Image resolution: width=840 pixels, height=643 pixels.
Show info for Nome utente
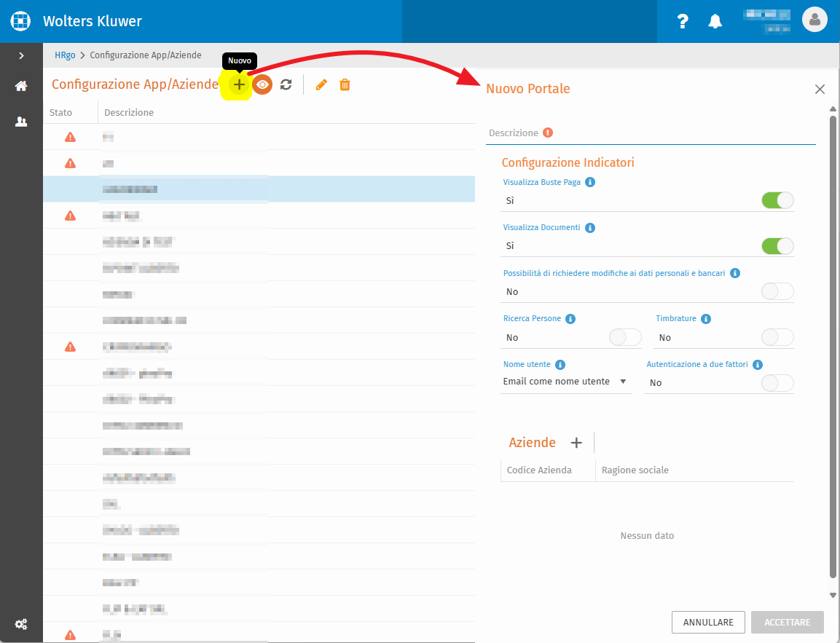coord(560,365)
